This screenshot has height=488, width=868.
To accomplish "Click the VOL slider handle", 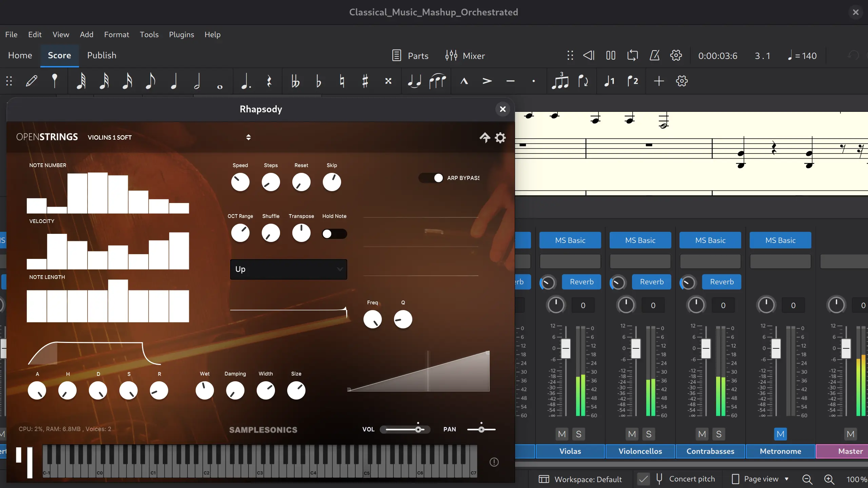I will [x=418, y=429].
